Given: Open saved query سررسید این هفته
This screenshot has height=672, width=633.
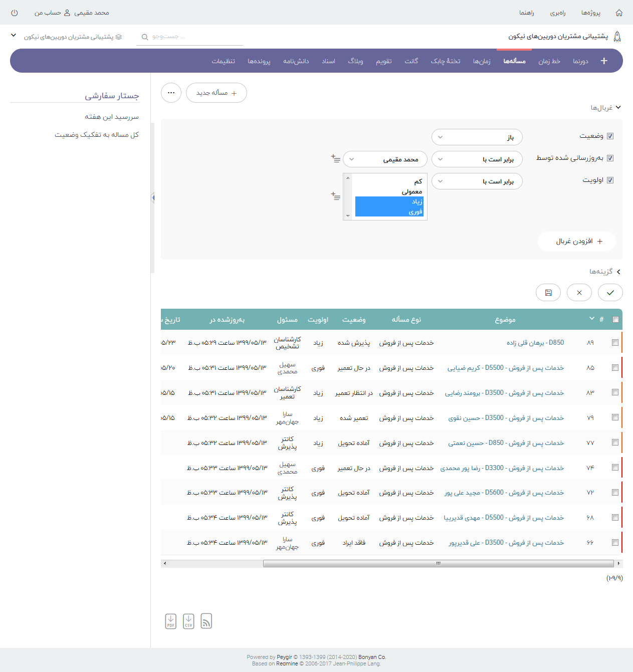Looking at the screenshot, I should point(112,117).
